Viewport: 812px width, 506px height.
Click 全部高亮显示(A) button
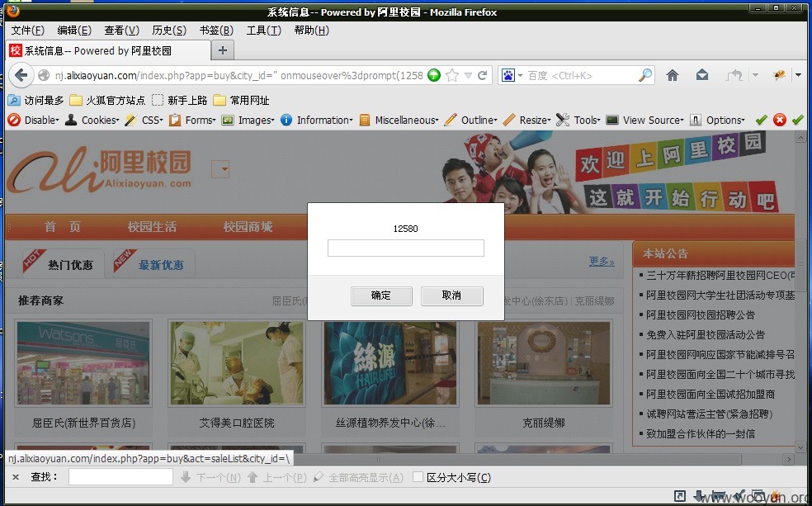point(358,477)
